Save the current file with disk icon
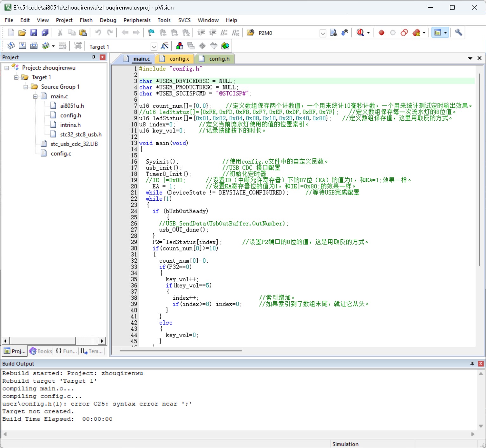Screen dimensions: 486x448 click(34, 32)
